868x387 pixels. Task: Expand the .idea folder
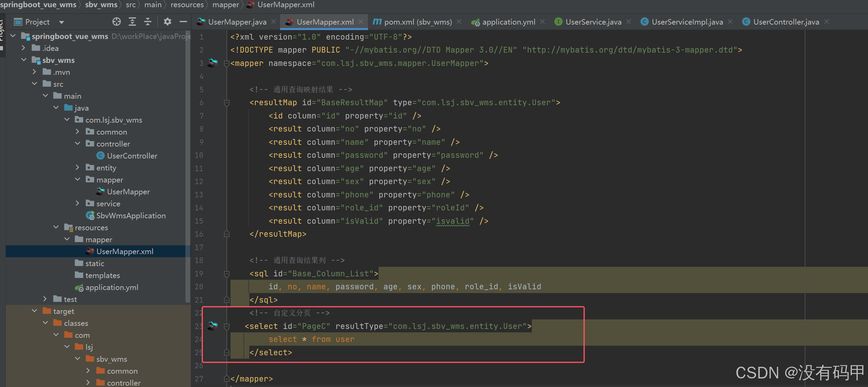coord(23,48)
